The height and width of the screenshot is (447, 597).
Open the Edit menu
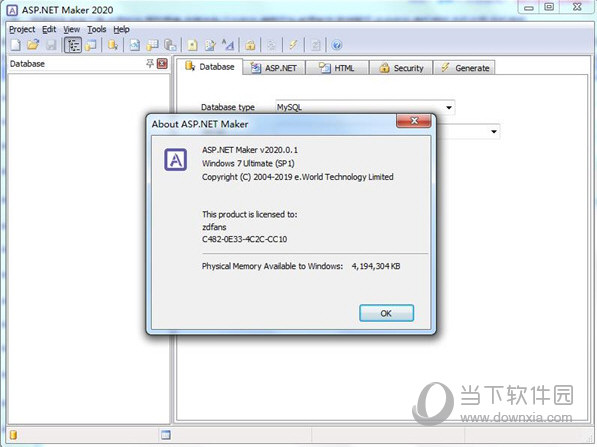(49, 29)
